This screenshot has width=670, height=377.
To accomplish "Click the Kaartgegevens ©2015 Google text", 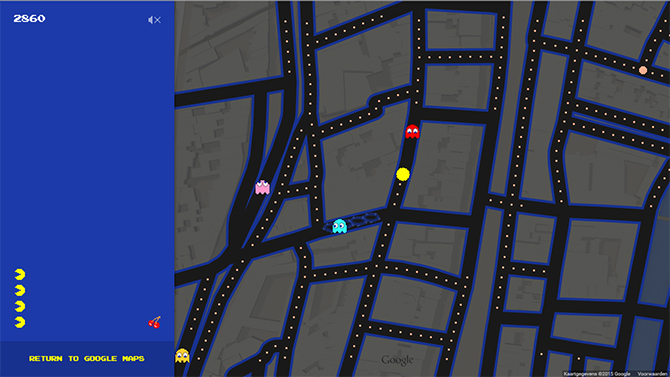I will pos(597,374).
